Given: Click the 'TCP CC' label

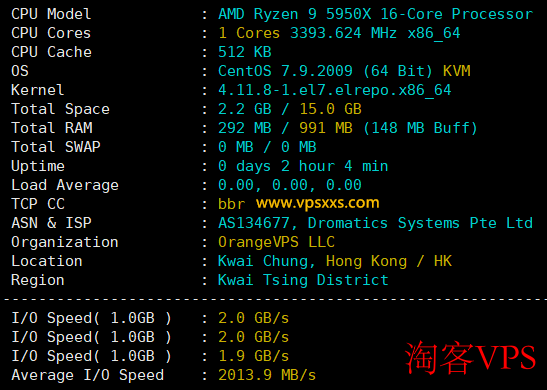Looking at the screenshot, I should 38,204.
